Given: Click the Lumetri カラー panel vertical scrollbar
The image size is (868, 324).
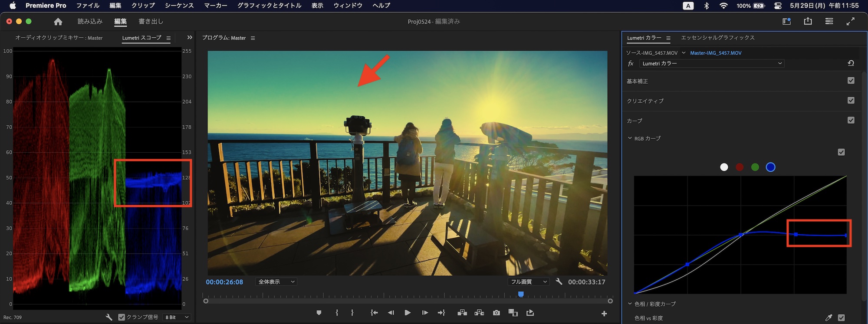Looking at the screenshot, I should click(863, 187).
